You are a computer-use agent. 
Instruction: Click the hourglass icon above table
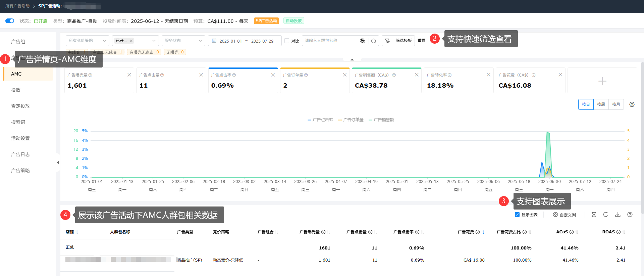(x=594, y=215)
